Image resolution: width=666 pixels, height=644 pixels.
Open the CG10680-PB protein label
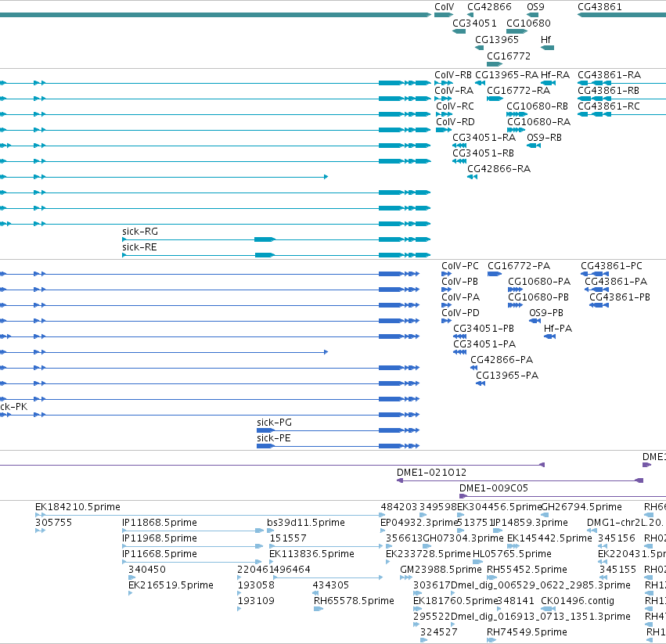point(538,297)
